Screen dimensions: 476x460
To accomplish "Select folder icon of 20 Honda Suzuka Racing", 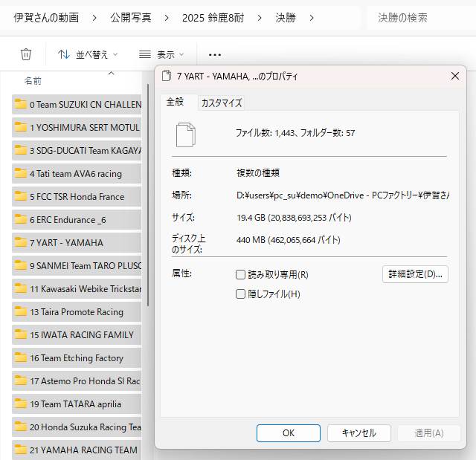I will [21, 427].
